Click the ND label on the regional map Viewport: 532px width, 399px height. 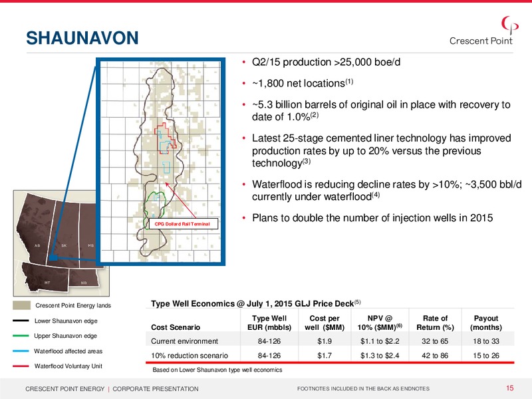(84, 283)
